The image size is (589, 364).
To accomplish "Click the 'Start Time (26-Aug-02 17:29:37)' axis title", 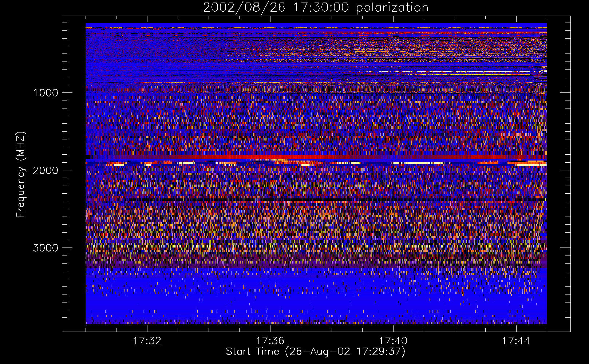I will [316, 352].
